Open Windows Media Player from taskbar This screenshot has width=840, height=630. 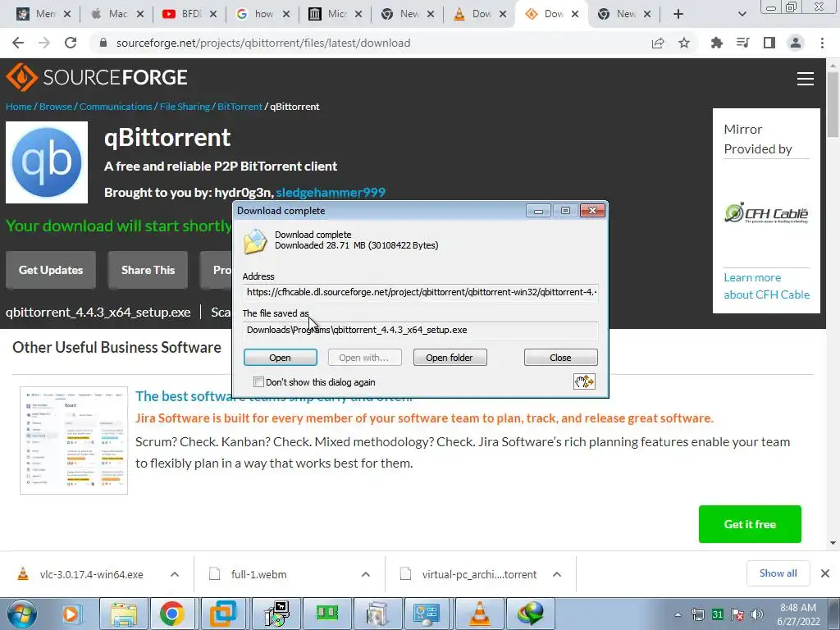coord(71,614)
